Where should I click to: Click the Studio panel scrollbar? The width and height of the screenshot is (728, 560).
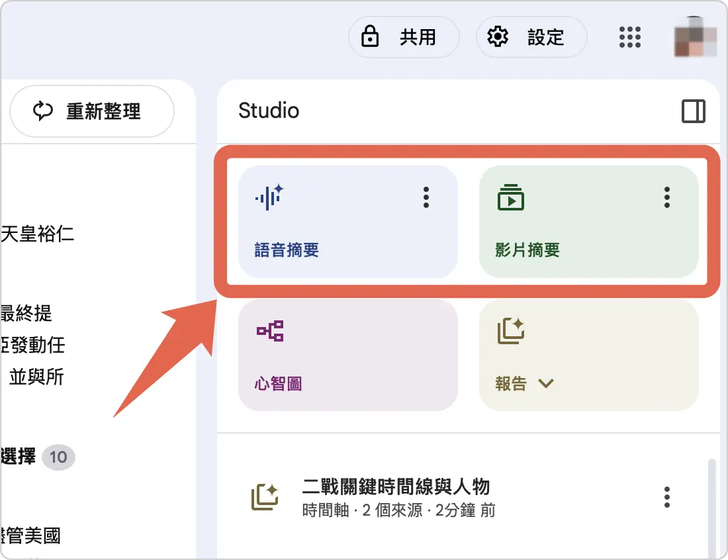711,508
